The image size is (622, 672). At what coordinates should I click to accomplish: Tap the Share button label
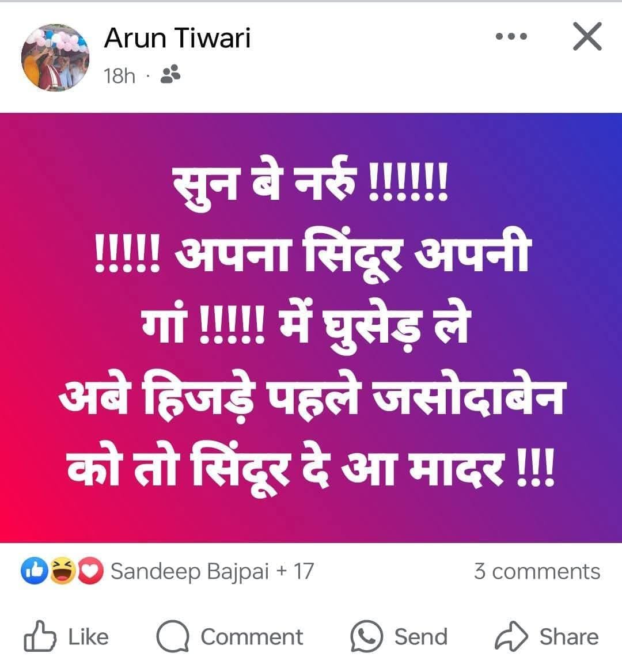click(x=569, y=636)
